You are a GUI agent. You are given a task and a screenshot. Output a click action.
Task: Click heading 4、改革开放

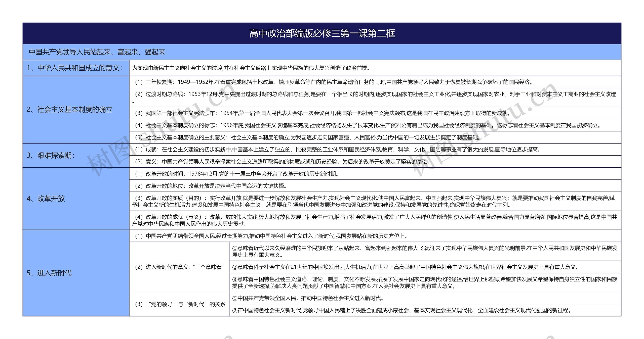coord(76,199)
